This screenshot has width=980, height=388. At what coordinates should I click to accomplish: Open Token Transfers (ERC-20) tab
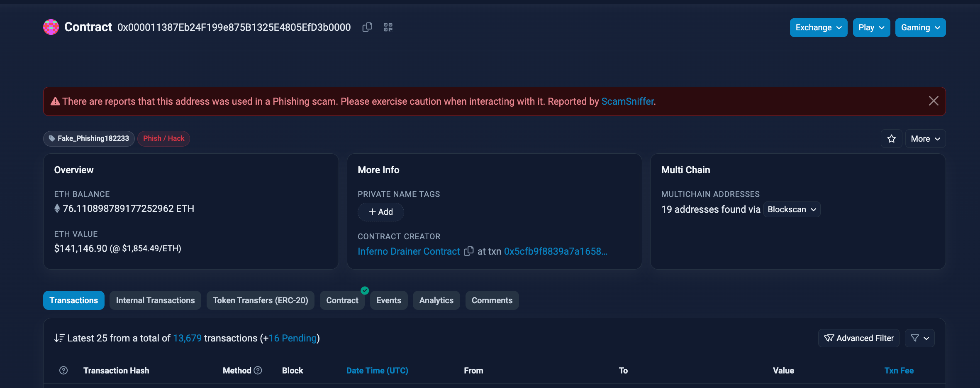coord(261,300)
